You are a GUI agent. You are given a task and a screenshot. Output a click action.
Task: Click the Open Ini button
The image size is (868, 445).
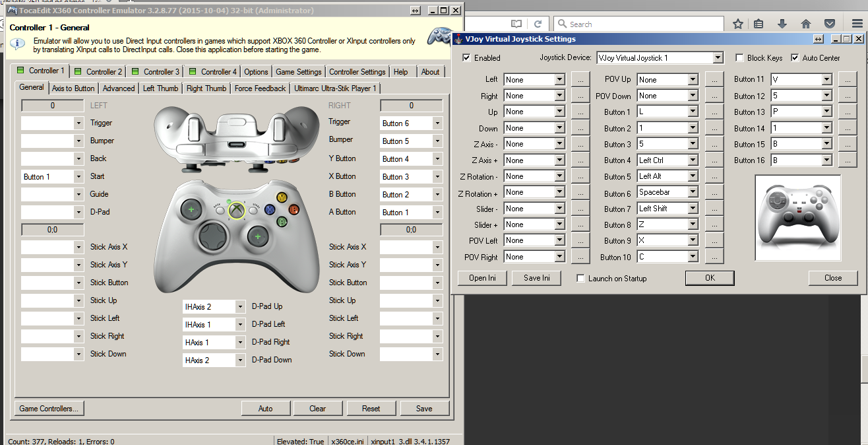pos(482,278)
